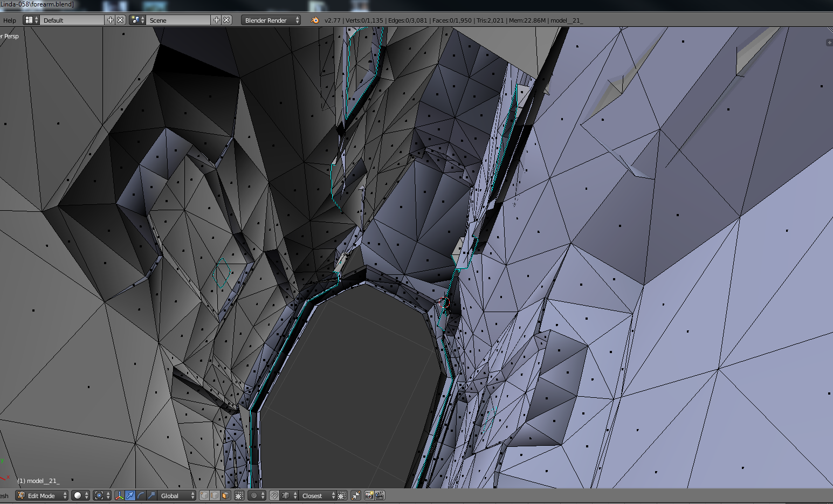Open the Closest snap target dropdown

coord(318,495)
